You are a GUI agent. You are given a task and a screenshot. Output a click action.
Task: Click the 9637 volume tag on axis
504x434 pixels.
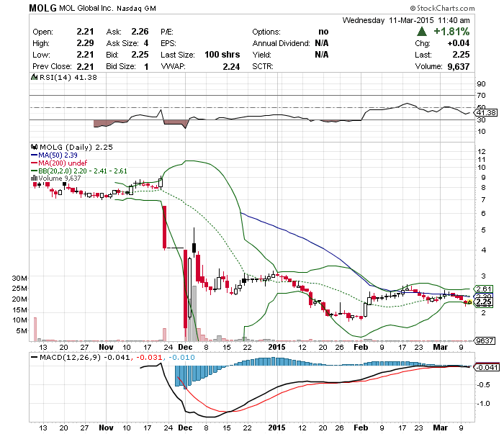click(485, 340)
